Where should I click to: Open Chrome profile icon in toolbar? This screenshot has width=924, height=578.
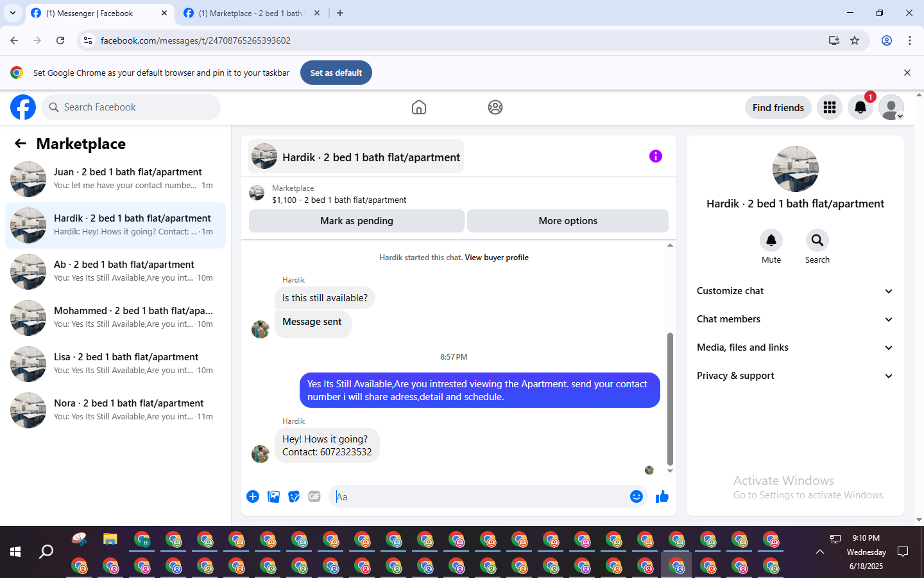pos(887,40)
